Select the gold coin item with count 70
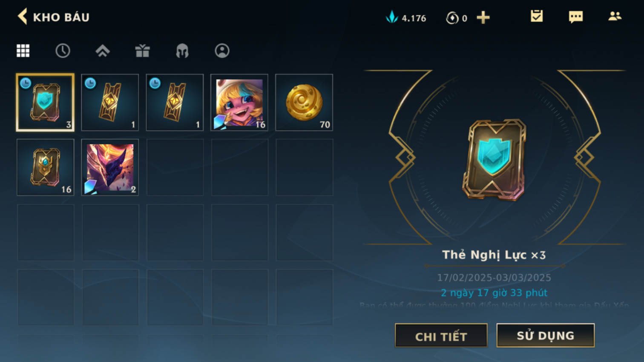This screenshot has height=362, width=644. (x=304, y=102)
